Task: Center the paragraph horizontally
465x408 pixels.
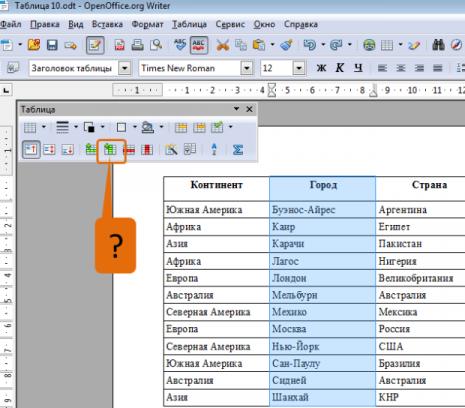Action: (400, 68)
